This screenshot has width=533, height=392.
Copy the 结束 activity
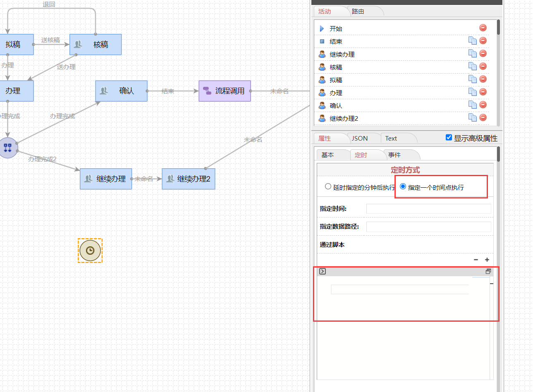click(x=472, y=41)
